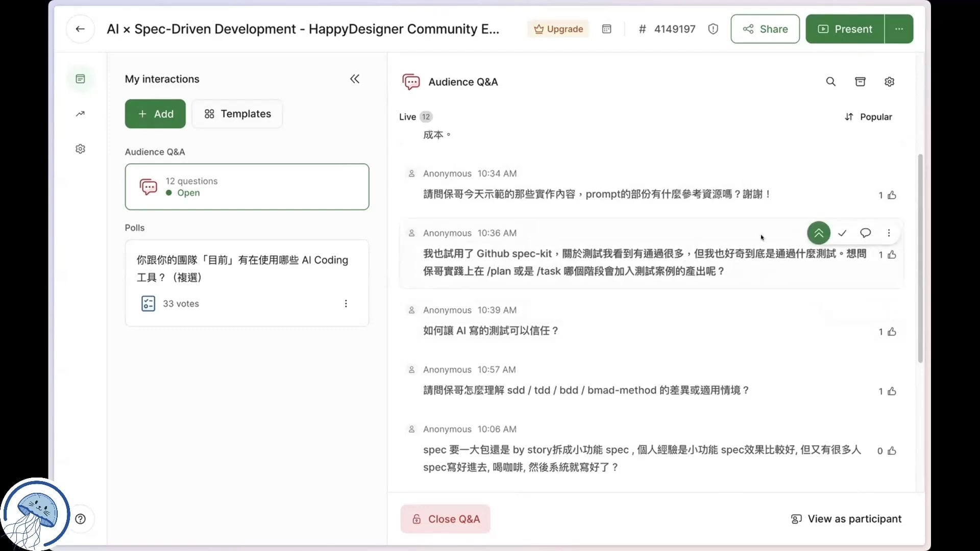The width and height of the screenshot is (980, 551).
Task: Open the Analytics sidebar icon
Action: [x=80, y=114]
